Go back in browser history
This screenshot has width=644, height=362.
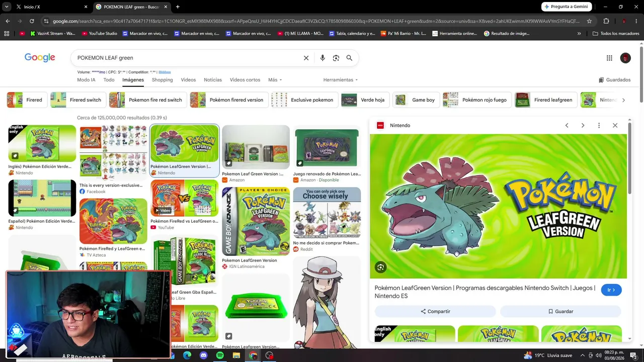pyautogui.click(x=8, y=21)
